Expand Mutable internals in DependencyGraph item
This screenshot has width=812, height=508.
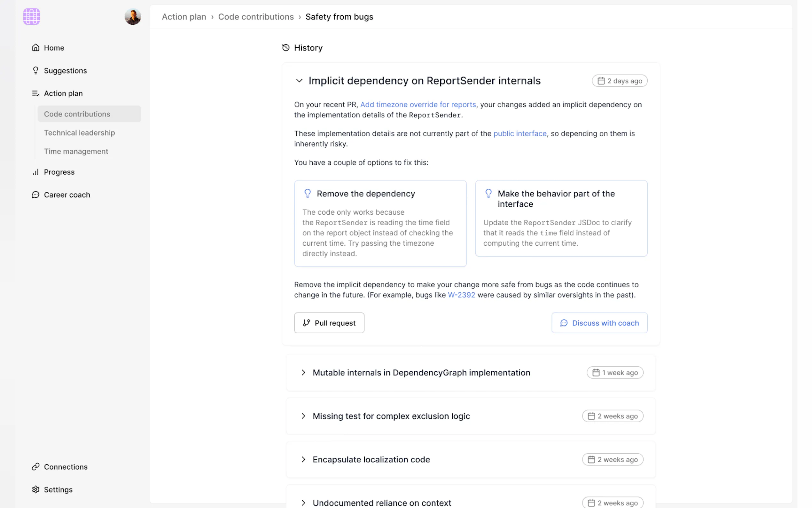[303, 373]
